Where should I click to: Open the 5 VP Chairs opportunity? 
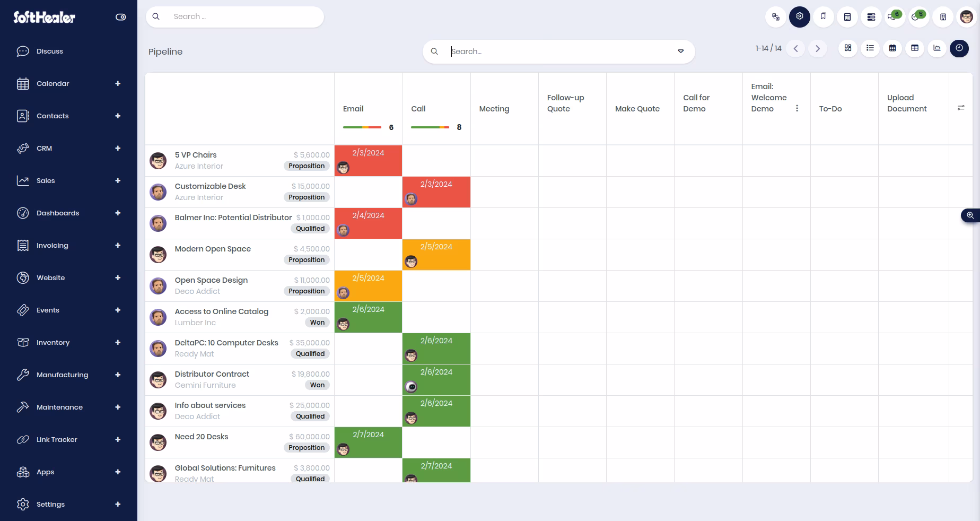pos(196,155)
